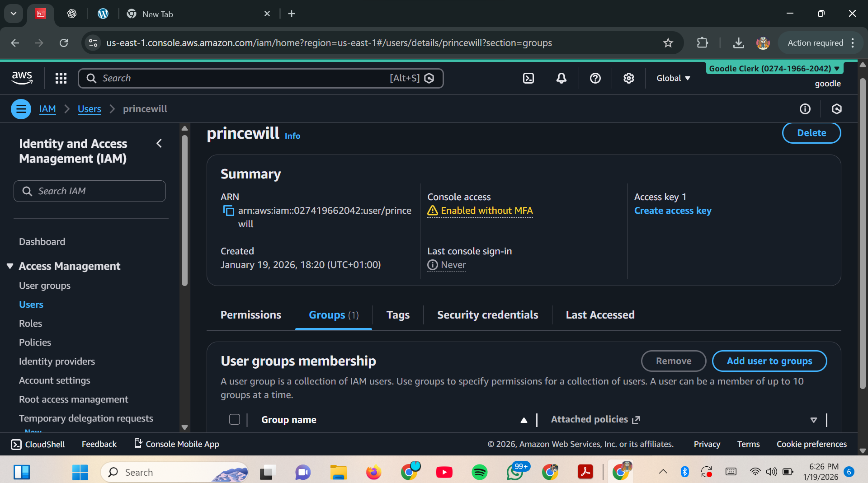The width and height of the screenshot is (868, 483).
Task: Open the Chrome profile avatar
Action: (x=763, y=43)
